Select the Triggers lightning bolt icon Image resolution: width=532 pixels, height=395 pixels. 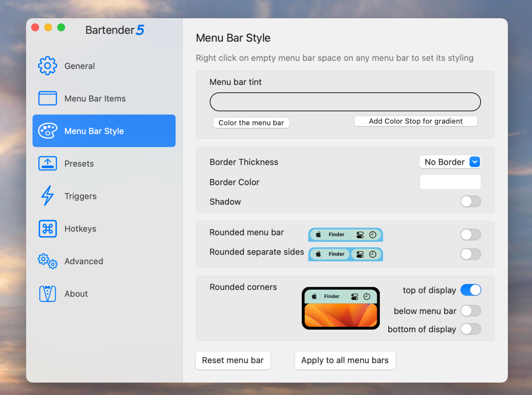pos(47,196)
